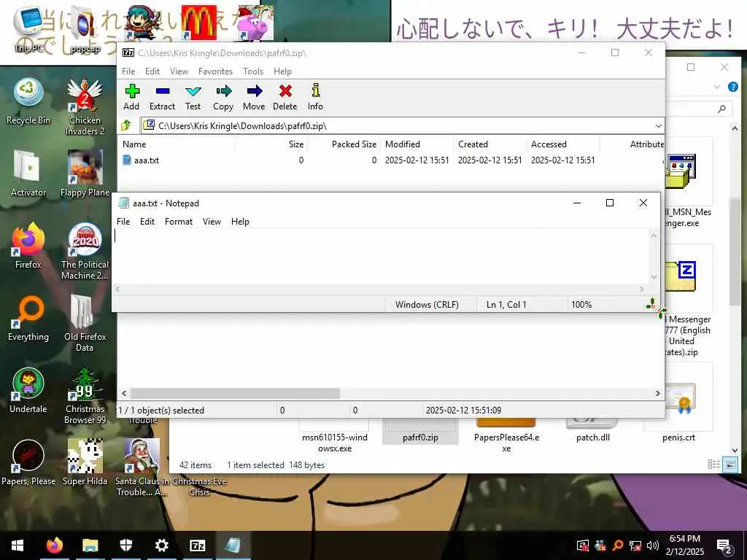Screen dimensions: 747x560
Task: Sort 7-Zip list by Created column
Action: [x=489, y=144]
